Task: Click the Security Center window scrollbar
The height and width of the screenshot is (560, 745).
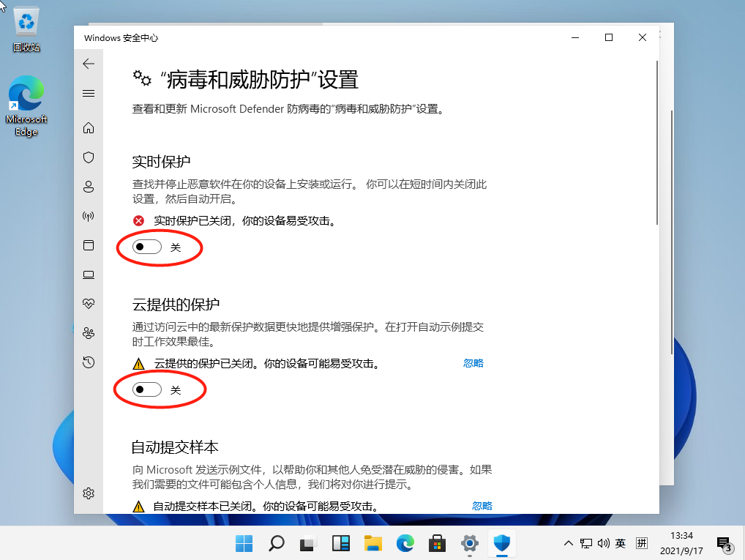Action: click(656, 146)
